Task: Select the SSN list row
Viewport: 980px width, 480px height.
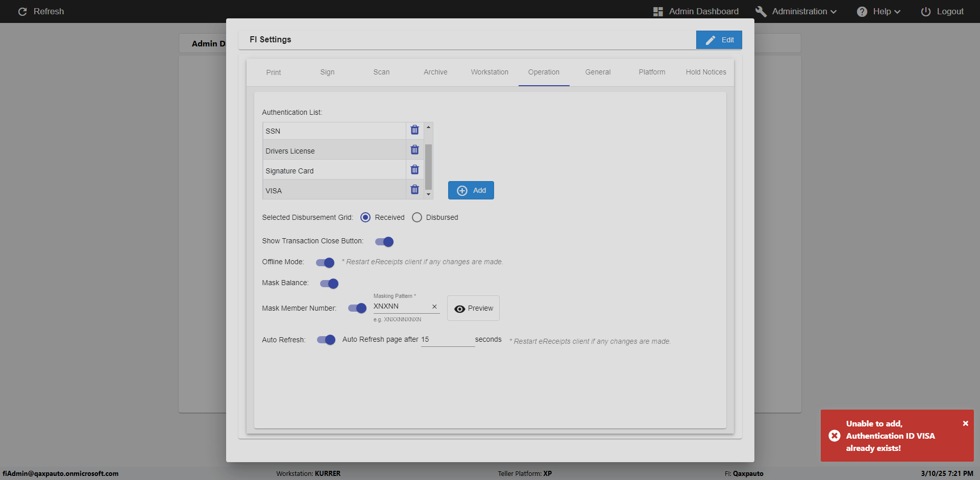Action: 334,131
